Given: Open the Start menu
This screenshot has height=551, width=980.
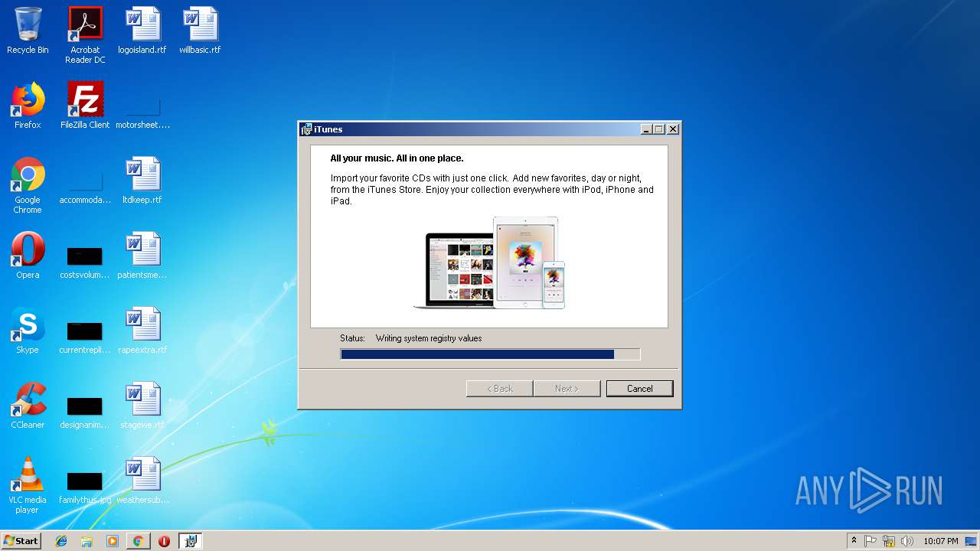Looking at the screenshot, I should pos(21,541).
